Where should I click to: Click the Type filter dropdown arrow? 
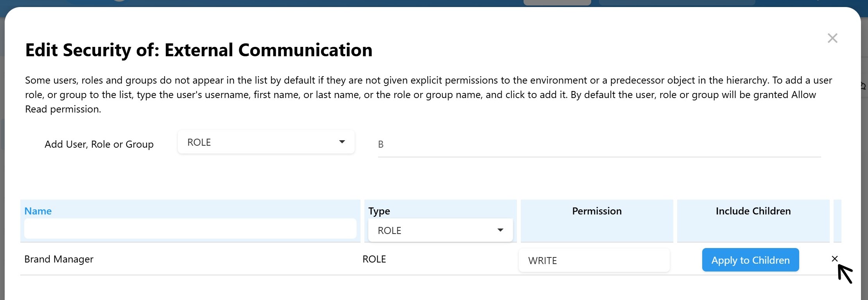[500, 230]
